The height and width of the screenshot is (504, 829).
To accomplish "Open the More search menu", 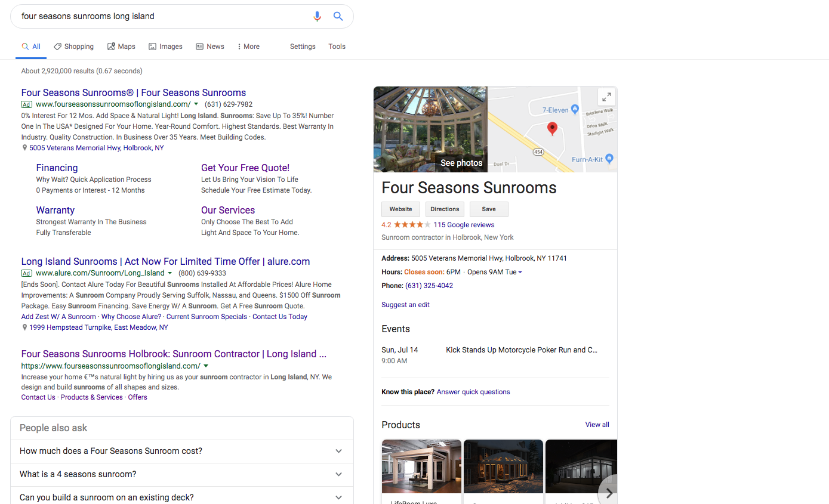I will coord(248,47).
